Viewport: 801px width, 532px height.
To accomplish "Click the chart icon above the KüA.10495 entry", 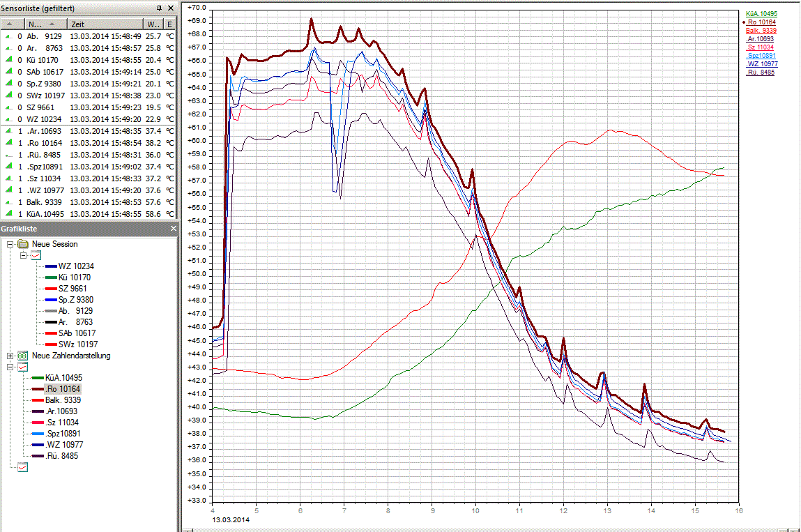I will (23, 367).
